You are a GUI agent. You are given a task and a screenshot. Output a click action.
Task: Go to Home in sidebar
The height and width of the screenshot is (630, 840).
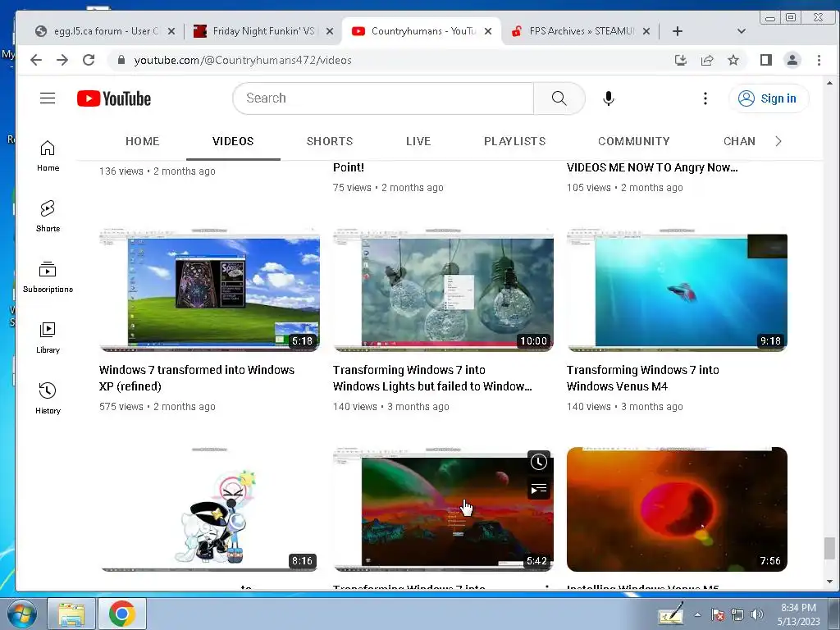pyautogui.click(x=48, y=155)
